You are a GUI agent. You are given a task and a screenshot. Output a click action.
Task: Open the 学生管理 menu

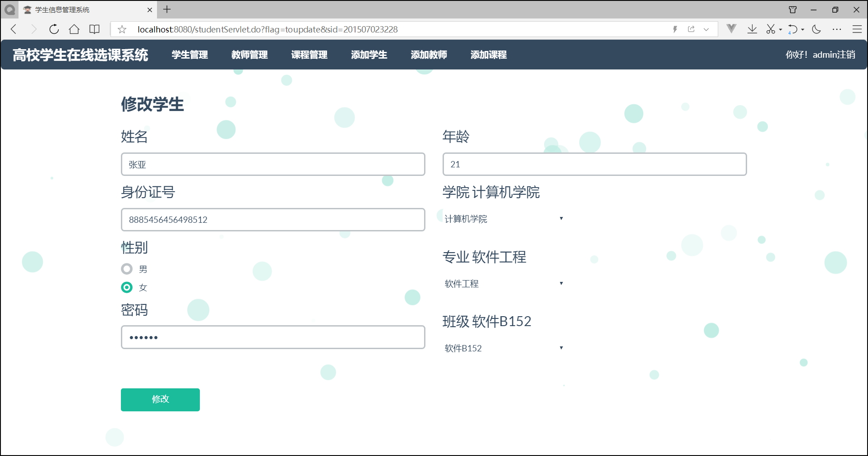[x=189, y=55]
